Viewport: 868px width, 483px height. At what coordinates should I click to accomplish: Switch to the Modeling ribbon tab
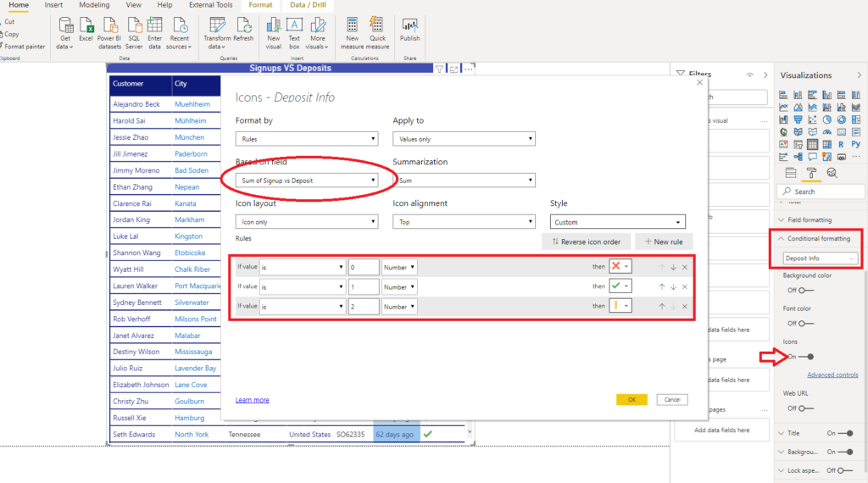click(x=94, y=5)
